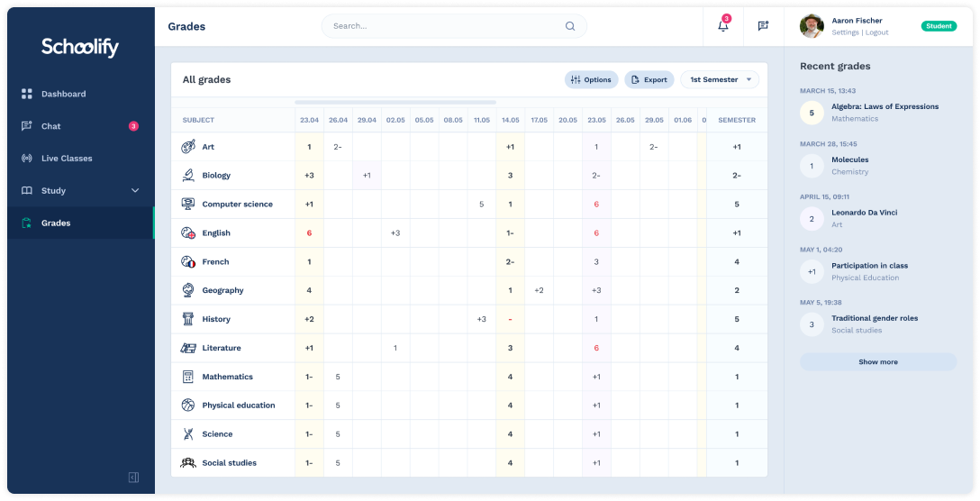Select Grades in the sidebar
This screenshot has width=980, height=501.
coord(80,223)
